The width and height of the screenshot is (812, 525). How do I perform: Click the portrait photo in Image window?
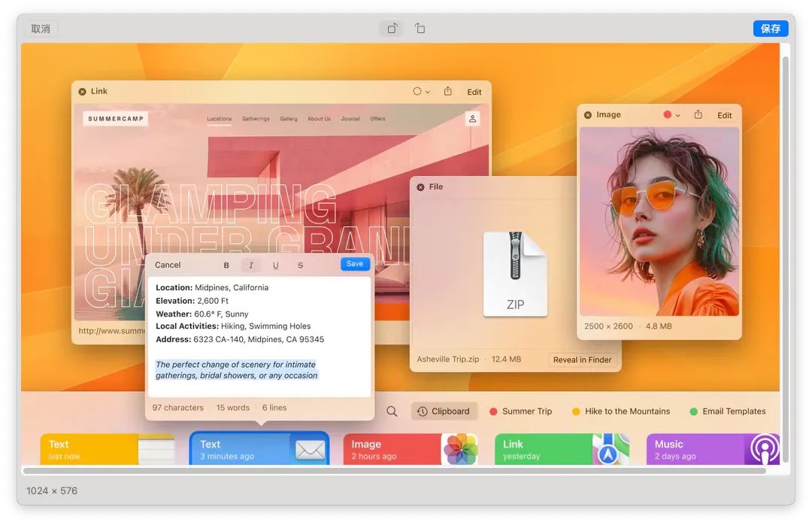coord(659,221)
